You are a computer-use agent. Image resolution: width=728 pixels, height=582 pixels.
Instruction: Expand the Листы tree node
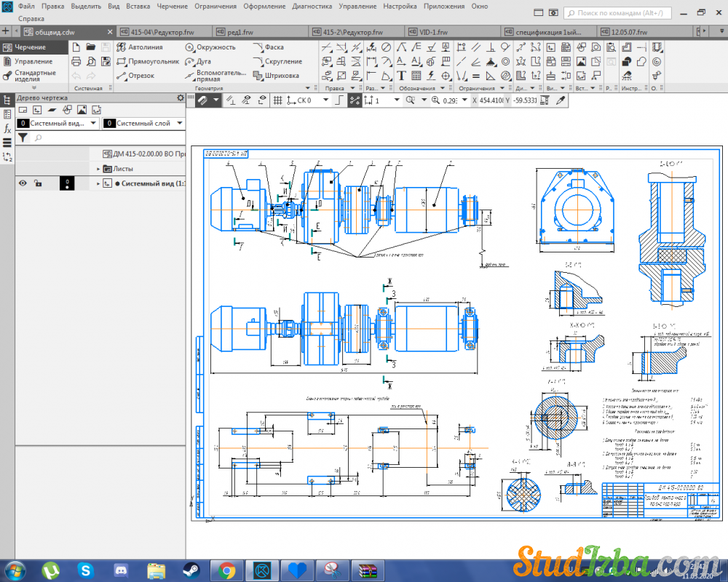tap(98, 169)
